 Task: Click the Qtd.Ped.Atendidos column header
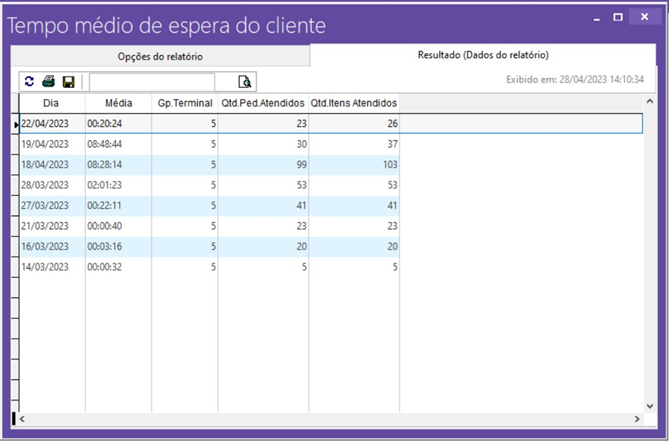(263, 103)
